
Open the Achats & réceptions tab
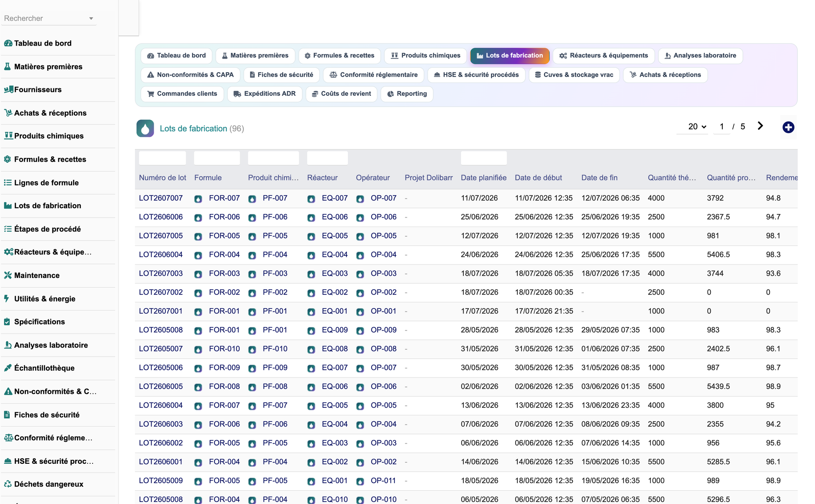point(665,75)
